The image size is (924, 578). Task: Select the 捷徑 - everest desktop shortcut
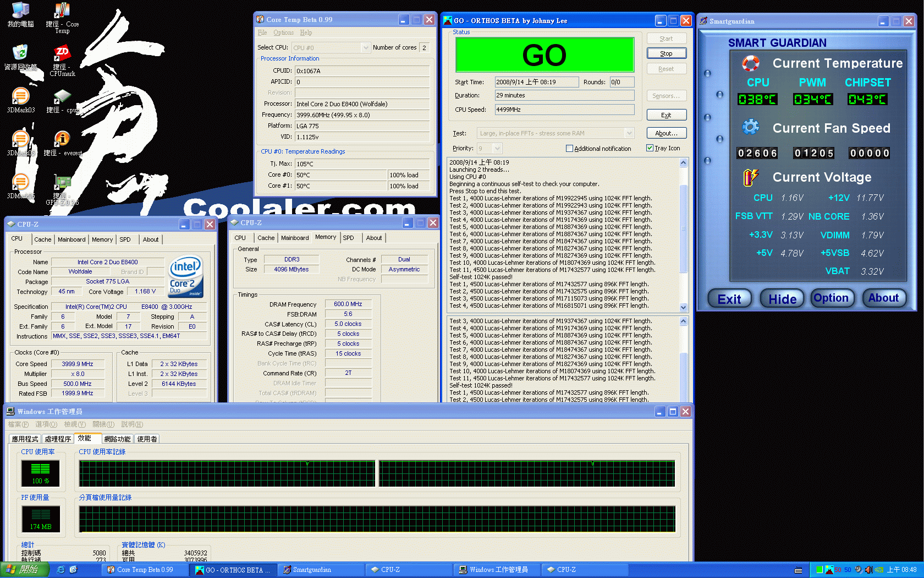click(62, 144)
